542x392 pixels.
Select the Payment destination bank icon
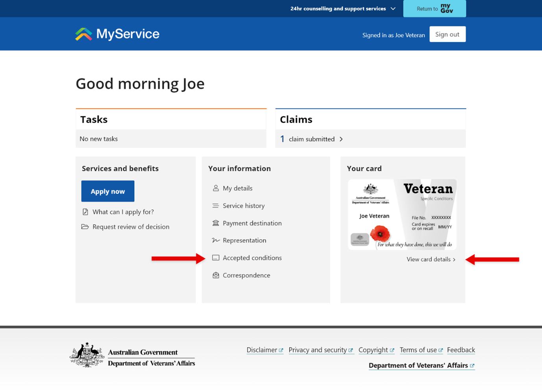(x=216, y=223)
